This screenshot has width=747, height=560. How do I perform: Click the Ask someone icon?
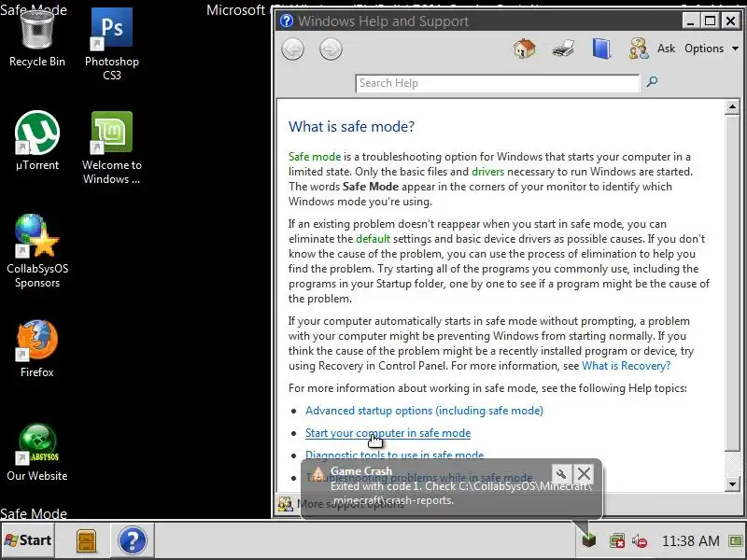click(639, 49)
